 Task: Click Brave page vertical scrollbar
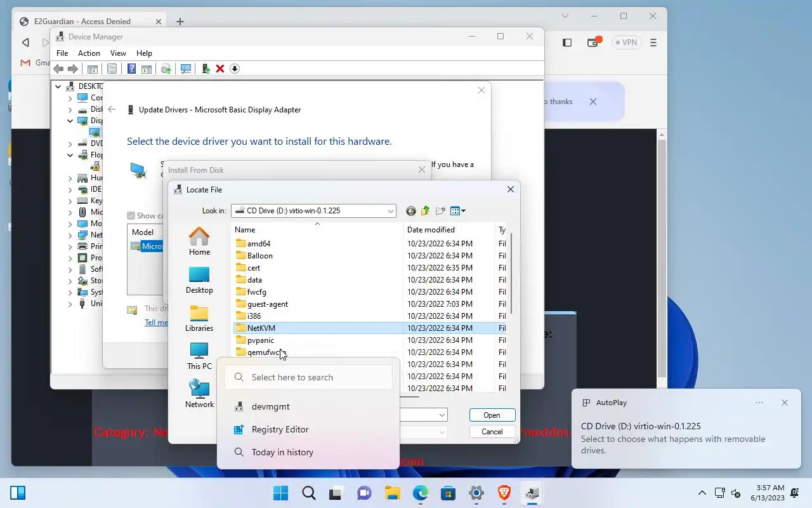point(662,257)
